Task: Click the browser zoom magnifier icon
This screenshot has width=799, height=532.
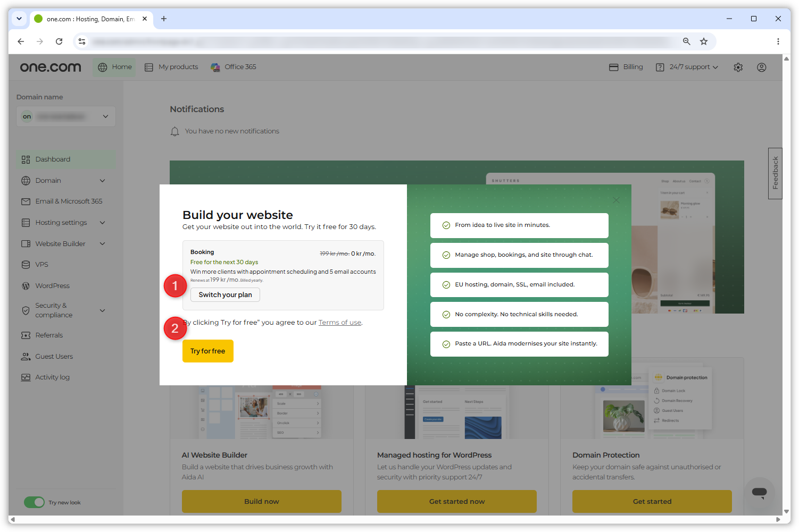Action: pos(687,41)
